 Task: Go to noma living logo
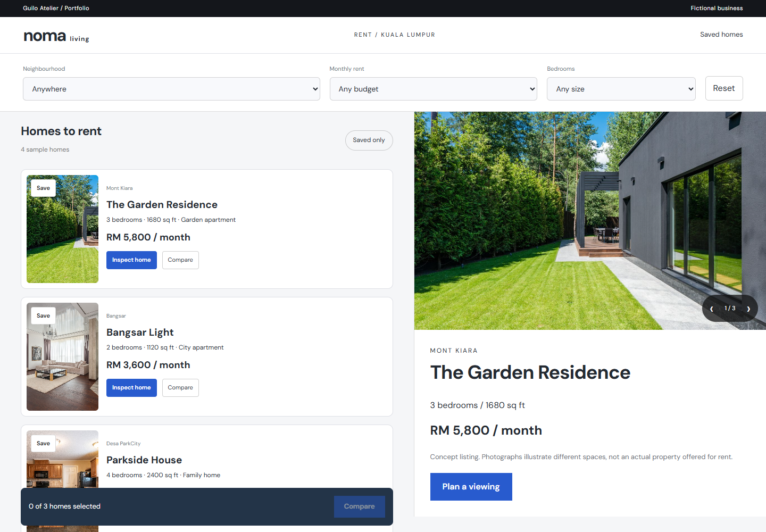(x=56, y=36)
